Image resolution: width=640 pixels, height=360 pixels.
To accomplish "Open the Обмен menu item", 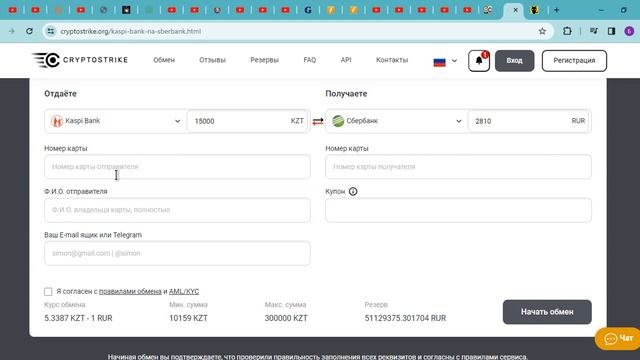I will (x=164, y=60).
